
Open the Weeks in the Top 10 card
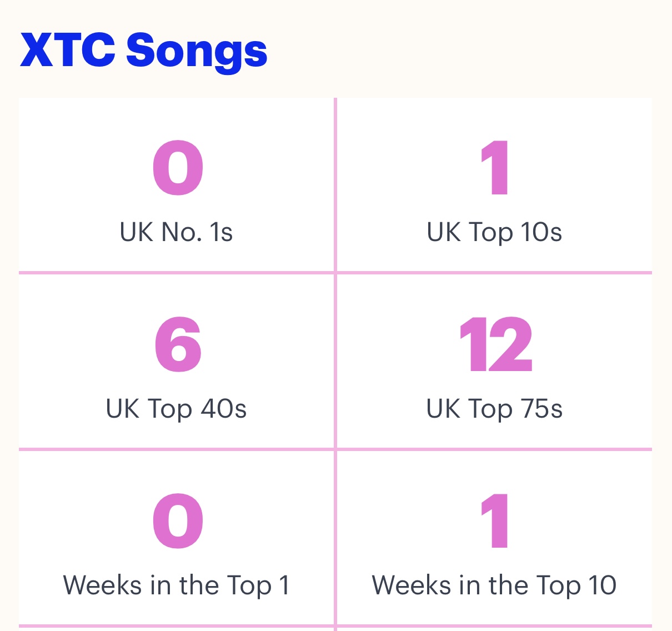(494, 538)
